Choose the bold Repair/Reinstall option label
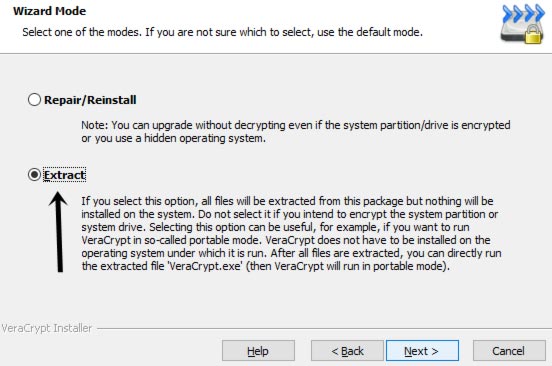Image resolution: width=552 pixels, height=366 pixels. [90, 100]
